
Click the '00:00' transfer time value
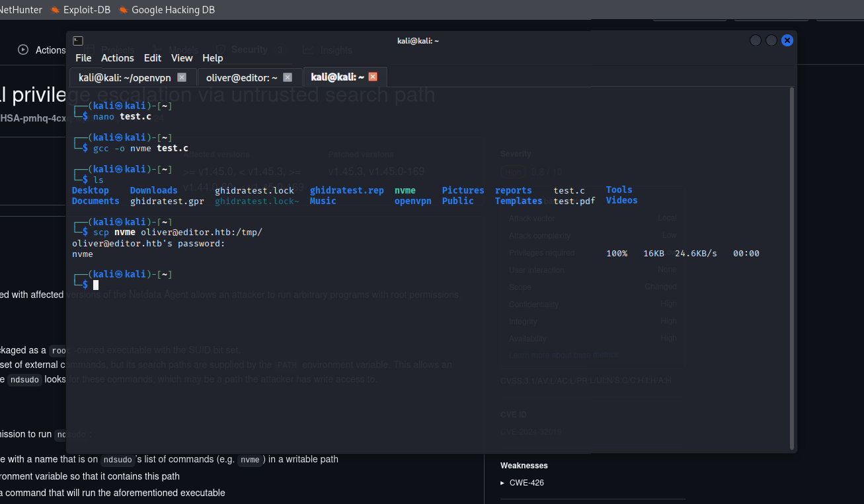click(x=746, y=254)
